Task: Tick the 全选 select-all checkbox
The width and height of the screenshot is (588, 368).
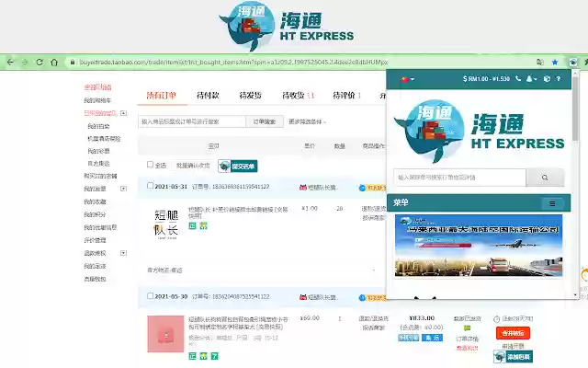Action: point(150,164)
